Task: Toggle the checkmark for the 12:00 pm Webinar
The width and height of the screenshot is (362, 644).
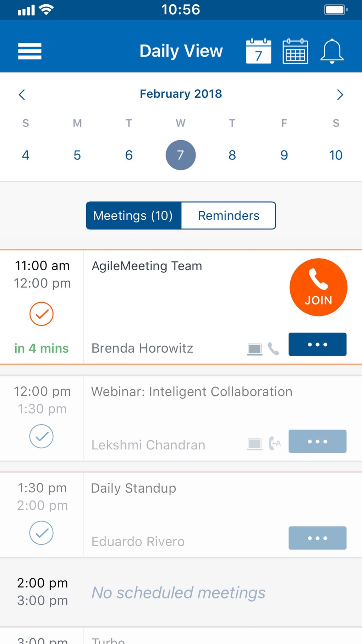Action: click(42, 436)
